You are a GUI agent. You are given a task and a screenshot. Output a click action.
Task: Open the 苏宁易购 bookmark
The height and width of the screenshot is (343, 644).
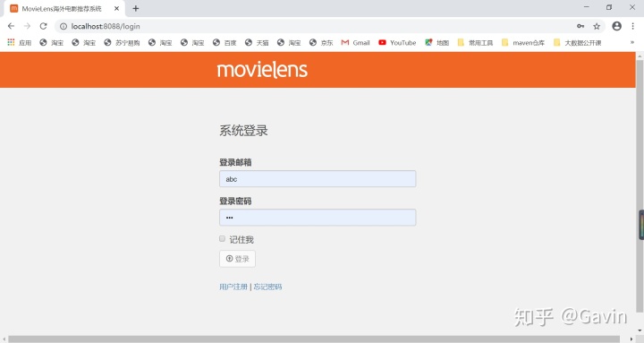point(122,42)
